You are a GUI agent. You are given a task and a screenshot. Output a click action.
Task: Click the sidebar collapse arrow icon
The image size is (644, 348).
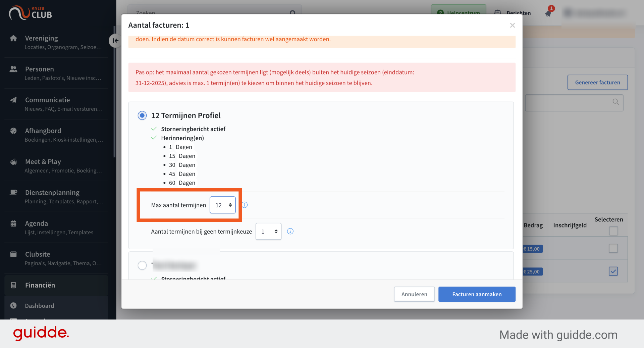(x=115, y=41)
